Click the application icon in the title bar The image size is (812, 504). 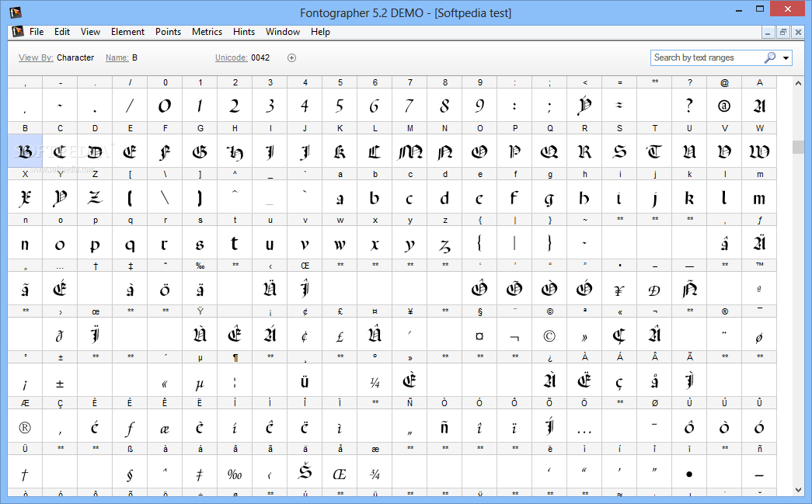point(15,12)
